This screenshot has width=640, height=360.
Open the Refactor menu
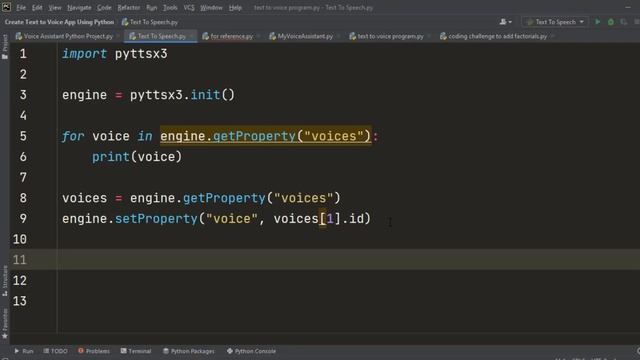(x=129, y=8)
